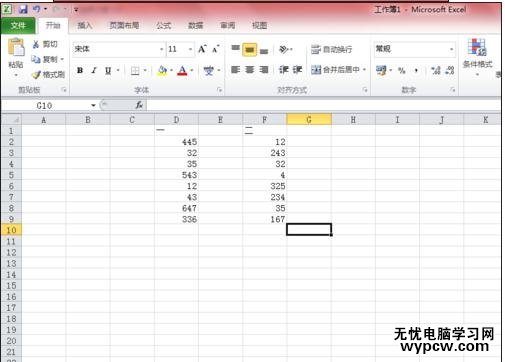
Task: Click the insert function fx icon
Action: (x=139, y=105)
